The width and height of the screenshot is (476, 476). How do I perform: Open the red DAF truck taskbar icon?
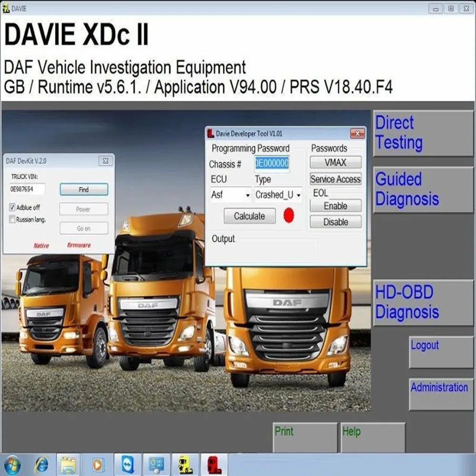pos(213,465)
